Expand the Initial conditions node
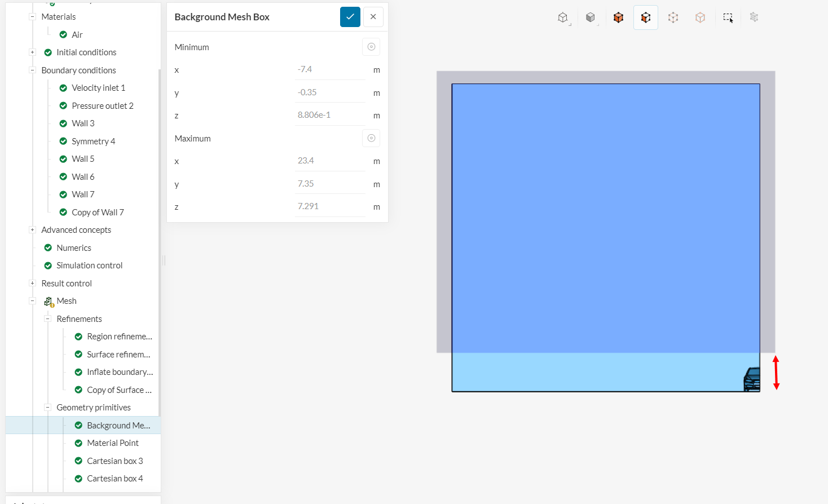828x504 pixels. [32, 52]
